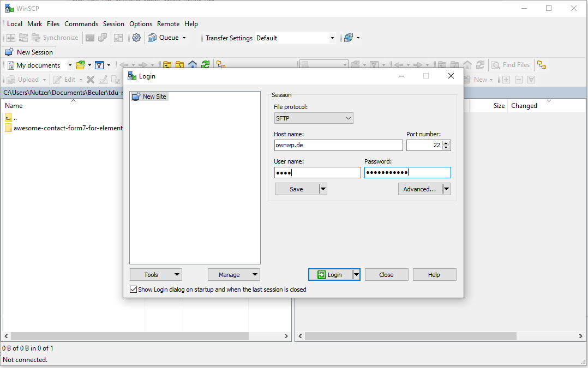
Task: Go to local root directory icon
Action: click(x=179, y=65)
